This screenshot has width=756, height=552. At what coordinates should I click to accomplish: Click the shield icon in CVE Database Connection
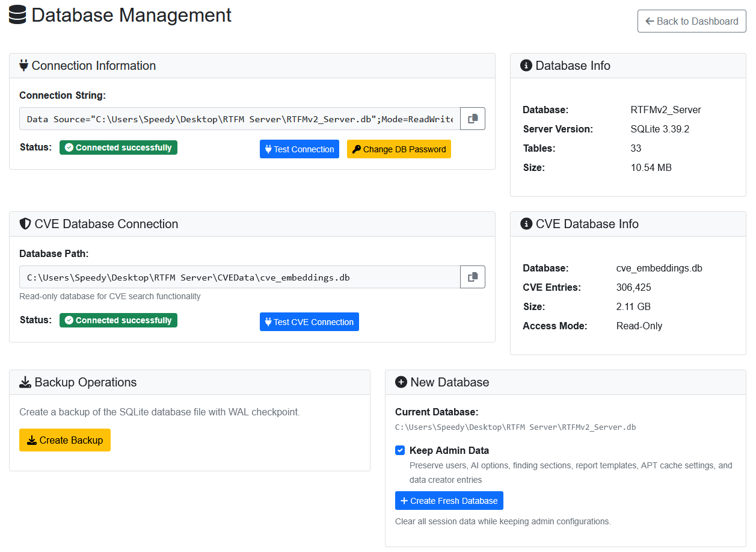[x=25, y=224]
